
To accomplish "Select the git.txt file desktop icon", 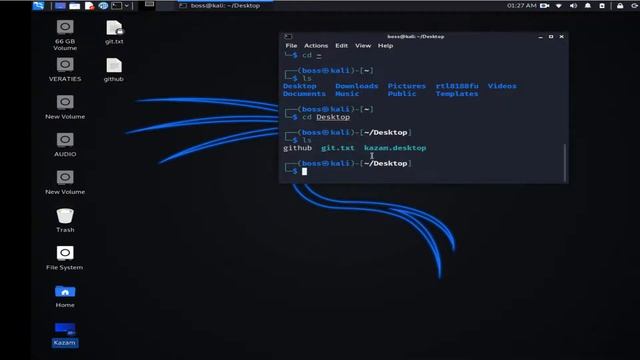I will coord(114,32).
